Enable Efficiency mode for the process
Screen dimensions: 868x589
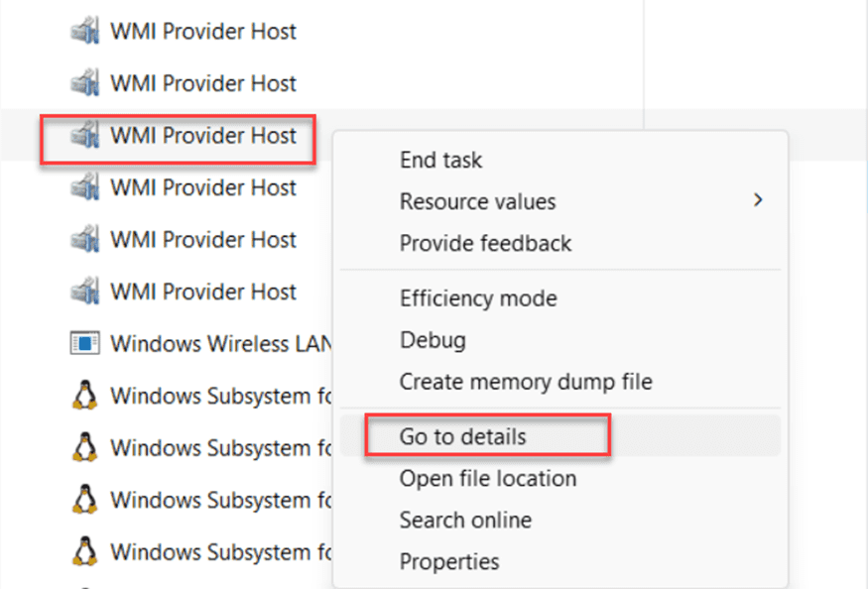(x=479, y=297)
